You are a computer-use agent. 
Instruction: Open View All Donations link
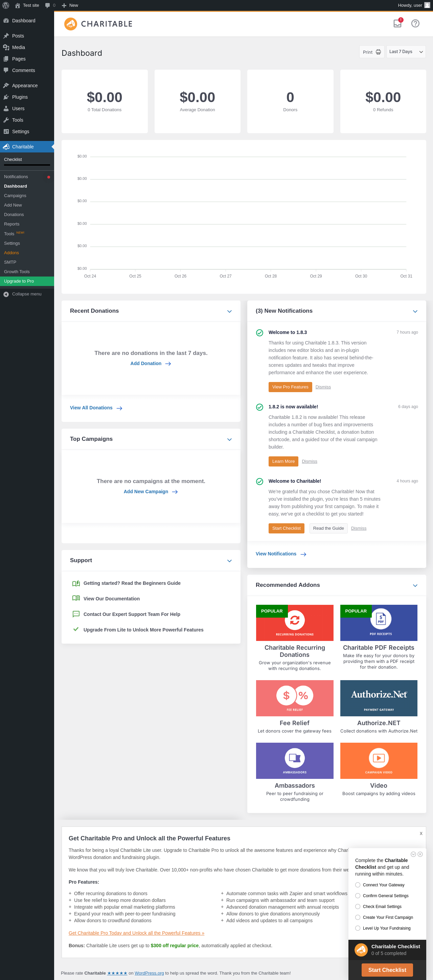pyautogui.click(x=96, y=408)
